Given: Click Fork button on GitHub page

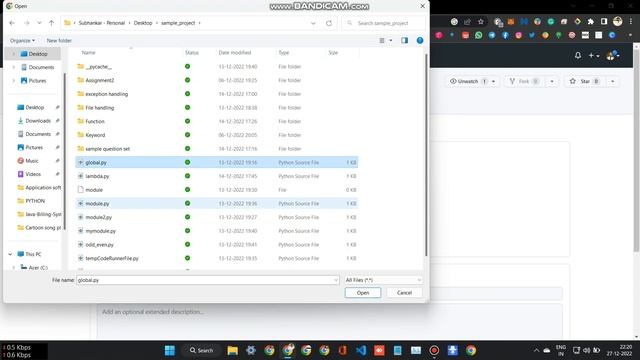Looking at the screenshot, I should pyautogui.click(x=524, y=81).
